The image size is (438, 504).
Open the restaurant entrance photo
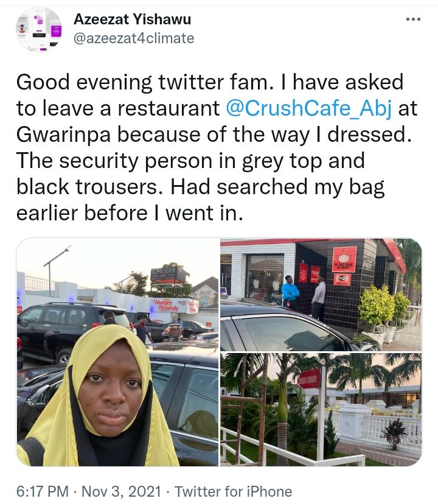(x=321, y=295)
